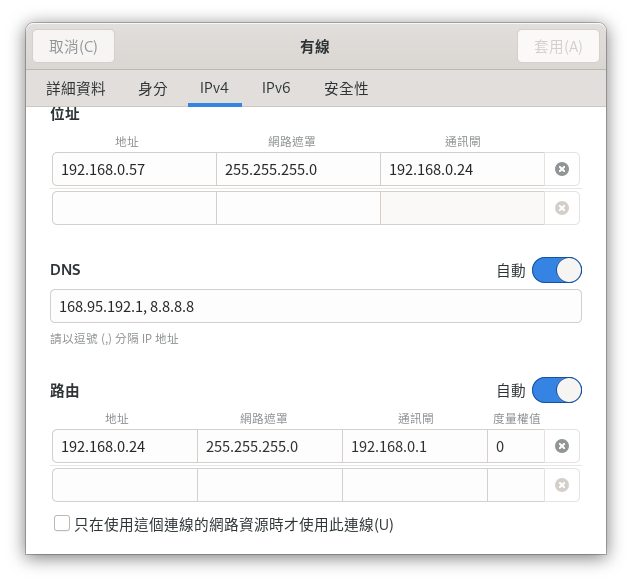The height and width of the screenshot is (583, 632).
Task: Click the 取消(C) button
Action: (x=73, y=46)
